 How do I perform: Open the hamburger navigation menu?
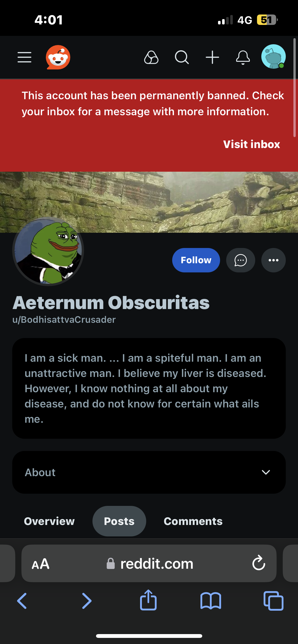click(24, 57)
